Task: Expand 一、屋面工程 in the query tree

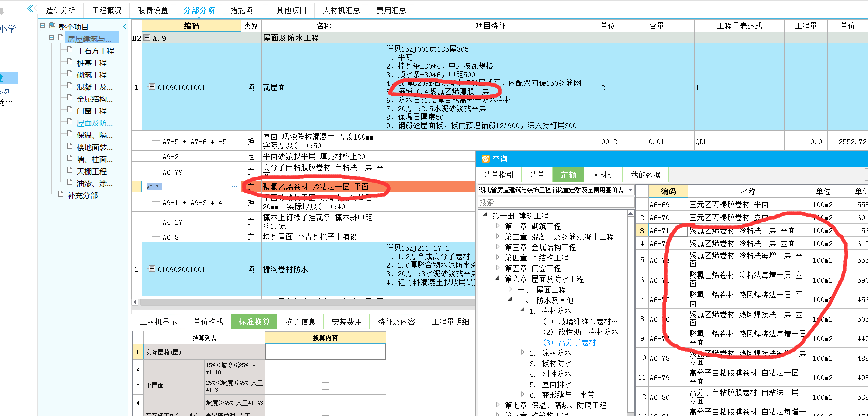Action: pos(510,289)
